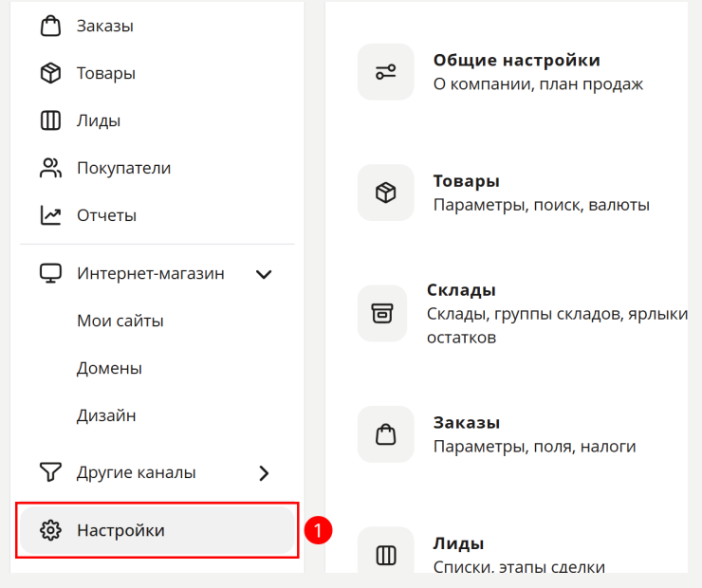Open Отчеты in the sidebar
This screenshot has height=588, width=702.
pos(106,215)
